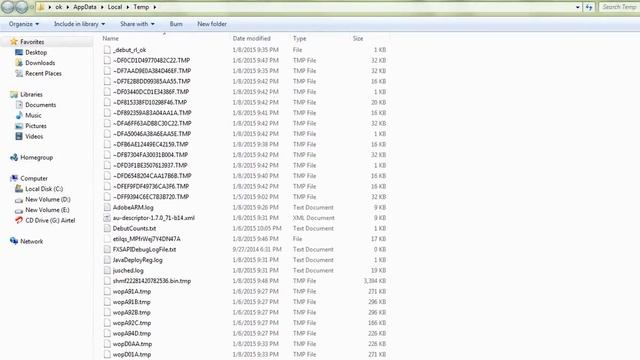The height and width of the screenshot is (360, 640).
Task: Open New Volume (E:) drive icon
Action: (x=19, y=210)
